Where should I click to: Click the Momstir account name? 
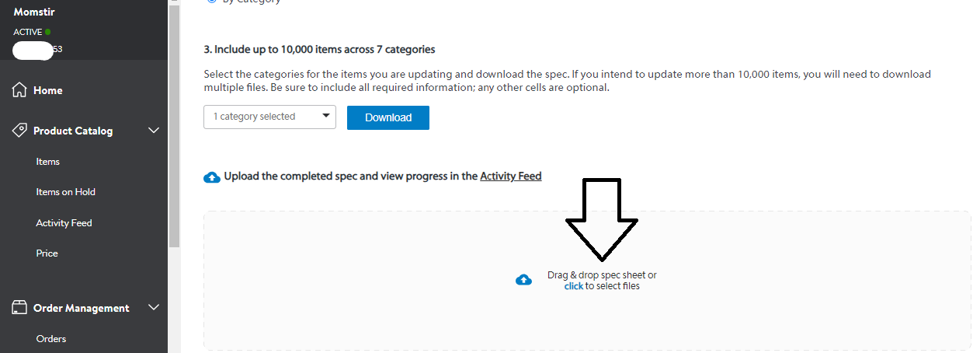(33, 12)
